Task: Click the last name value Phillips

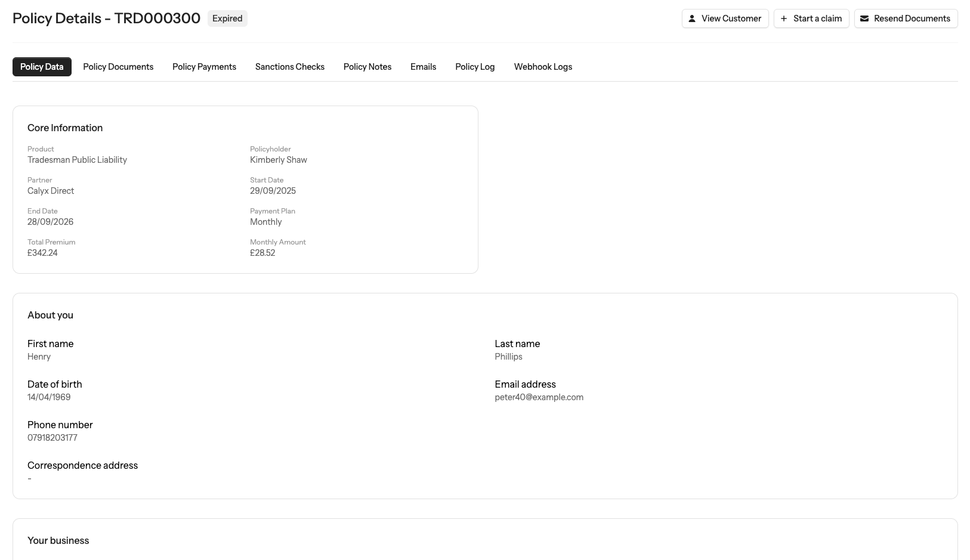Action: (x=508, y=357)
